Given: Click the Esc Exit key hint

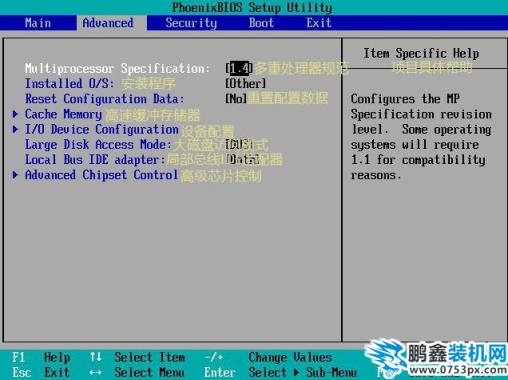Looking at the screenshot, I should pyautogui.click(x=41, y=372).
